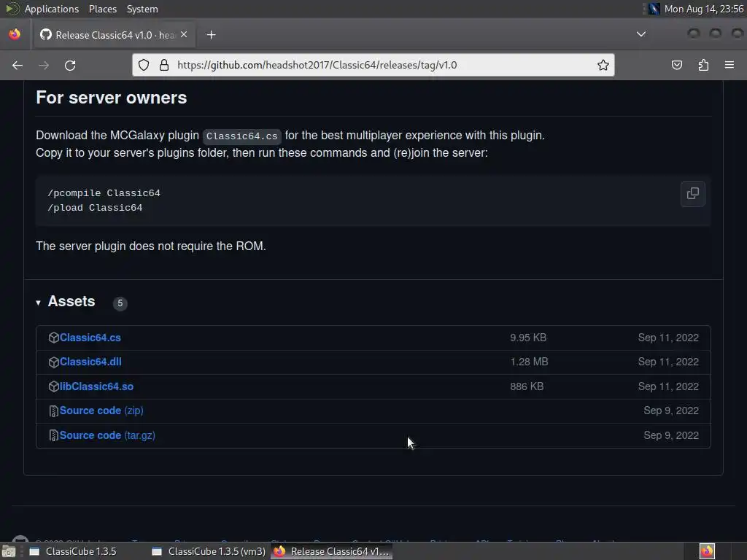
Task: Click the package icon beside libClassic64.so
Action: pos(53,386)
